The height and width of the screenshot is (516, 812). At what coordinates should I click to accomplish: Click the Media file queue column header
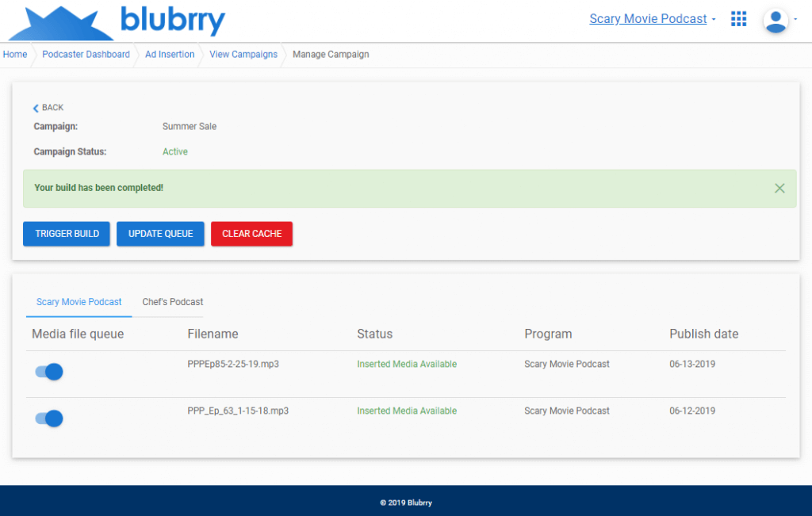pos(78,334)
